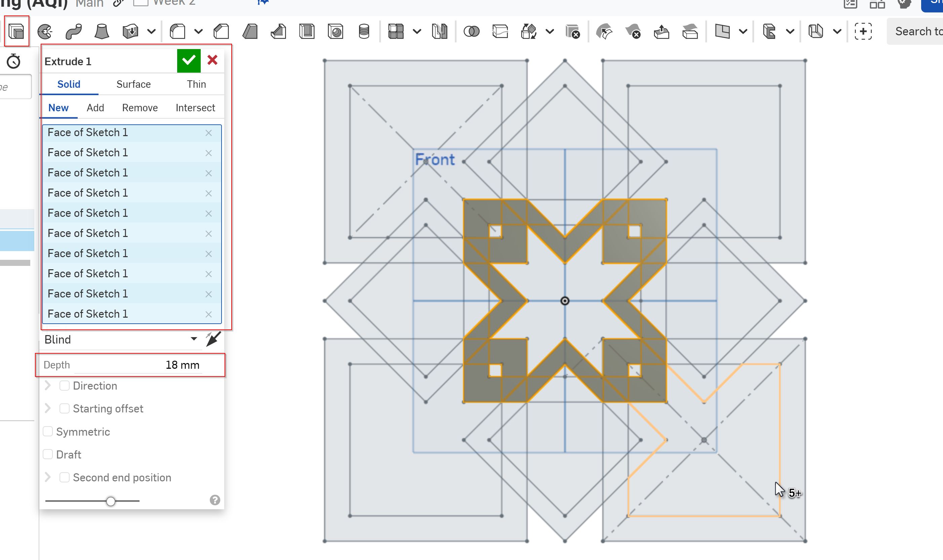Click the Depth input field value

(182, 365)
